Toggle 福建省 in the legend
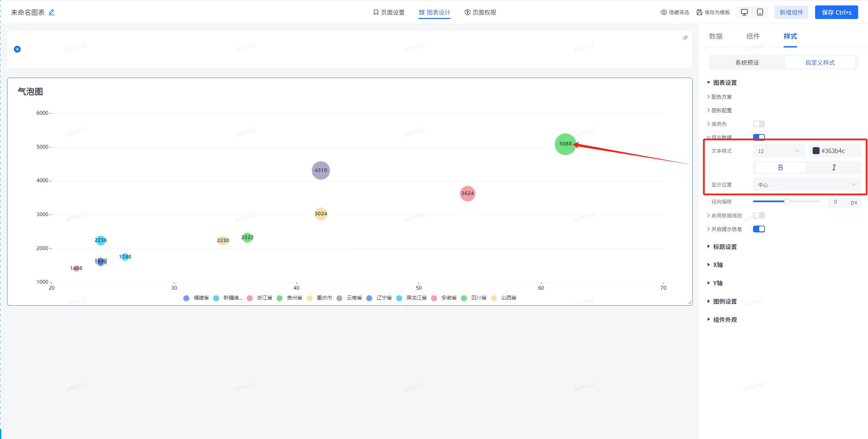 [x=196, y=298]
